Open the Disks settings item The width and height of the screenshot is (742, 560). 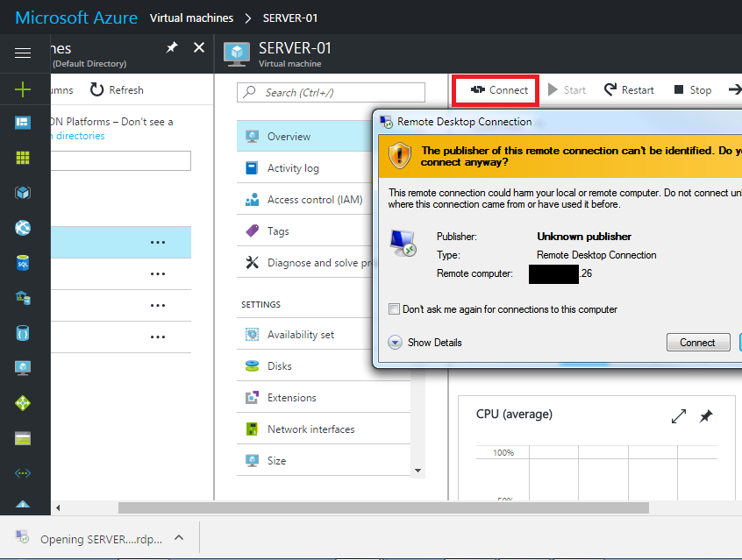pos(279,366)
